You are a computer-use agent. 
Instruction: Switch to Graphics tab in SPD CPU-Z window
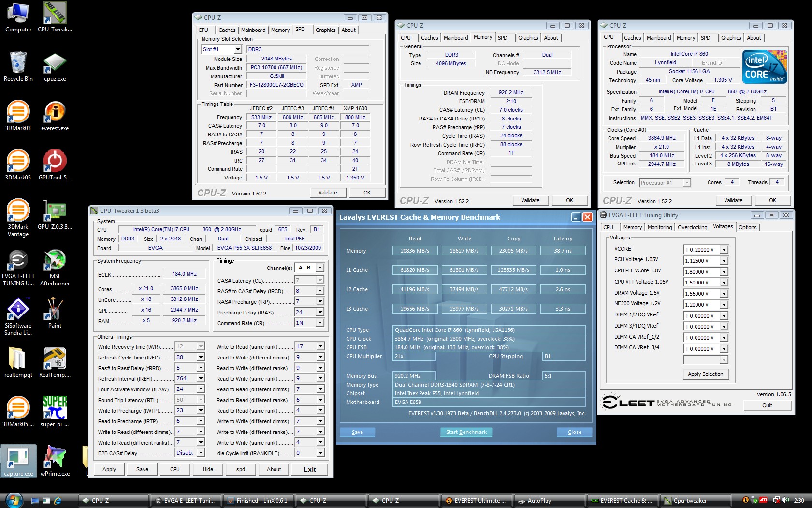click(x=325, y=30)
